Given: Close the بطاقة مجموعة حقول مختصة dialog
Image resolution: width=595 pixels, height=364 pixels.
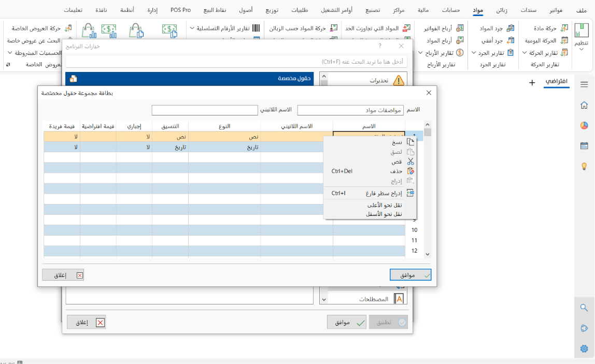Looking at the screenshot, I should tap(429, 93).
